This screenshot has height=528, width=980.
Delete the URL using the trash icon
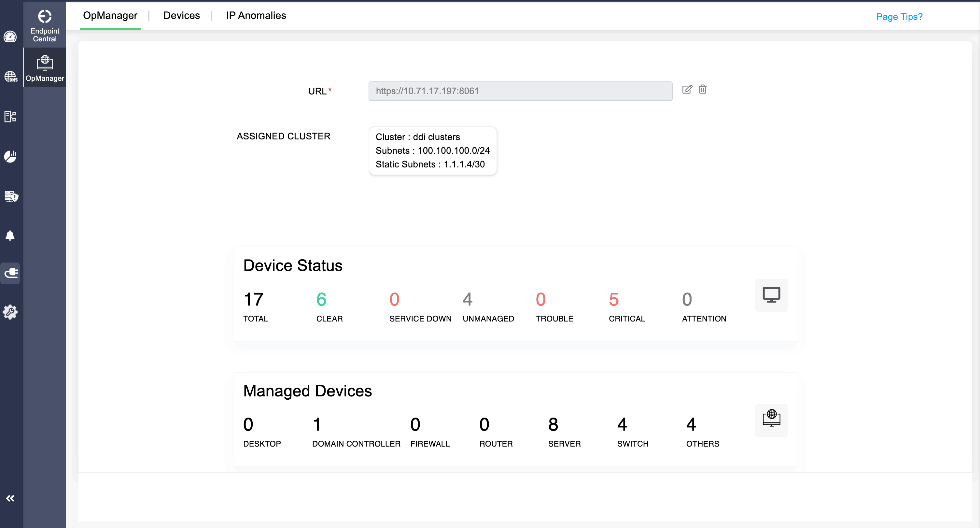(703, 90)
